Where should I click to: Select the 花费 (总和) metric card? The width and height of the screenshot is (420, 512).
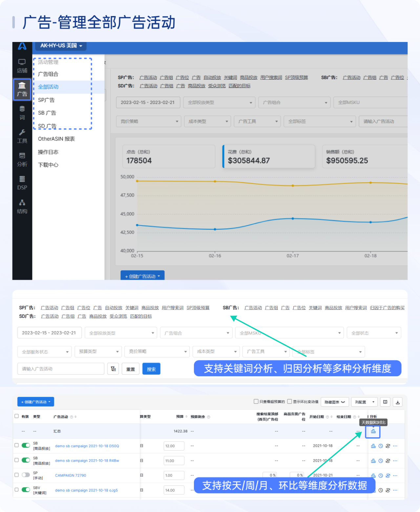point(269,156)
